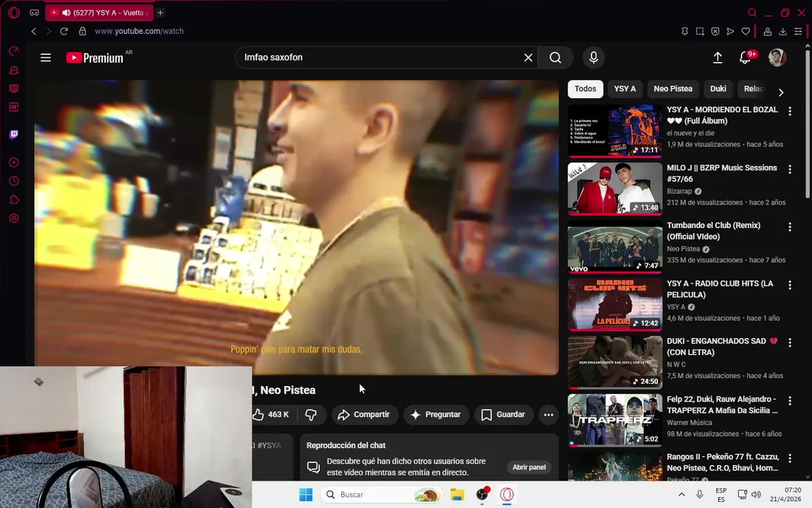This screenshot has height=508, width=812.
Task: Share the video via Compartir
Action: point(364,414)
